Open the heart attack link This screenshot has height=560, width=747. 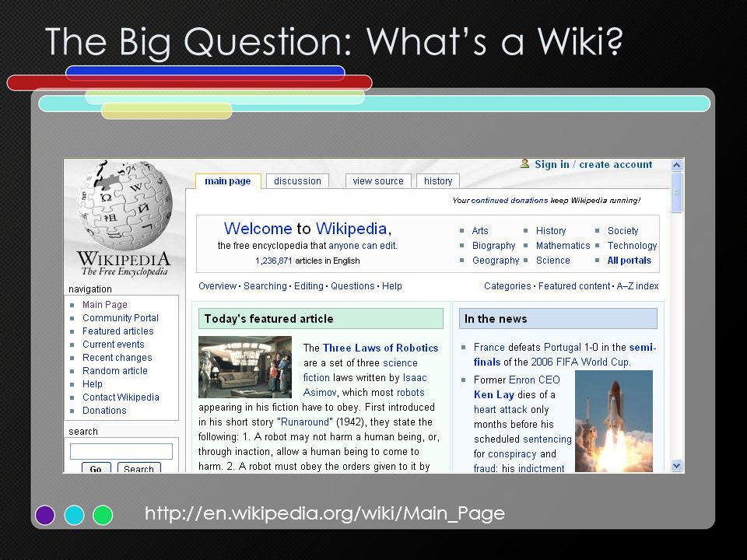(x=500, y=410)
